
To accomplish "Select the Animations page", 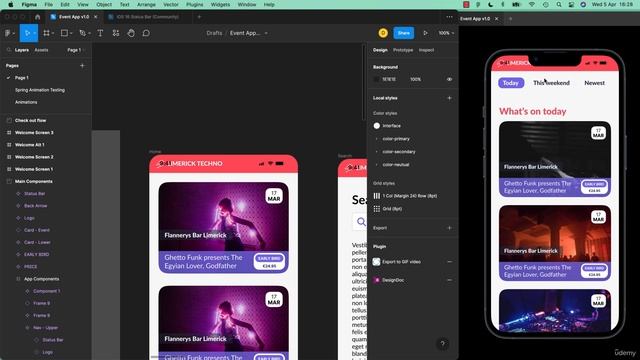I will 26,102.
